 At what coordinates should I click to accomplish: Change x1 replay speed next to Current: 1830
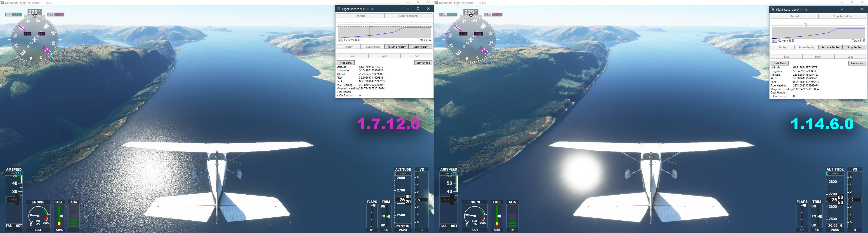pyautogui.click(x=340, y=40)
